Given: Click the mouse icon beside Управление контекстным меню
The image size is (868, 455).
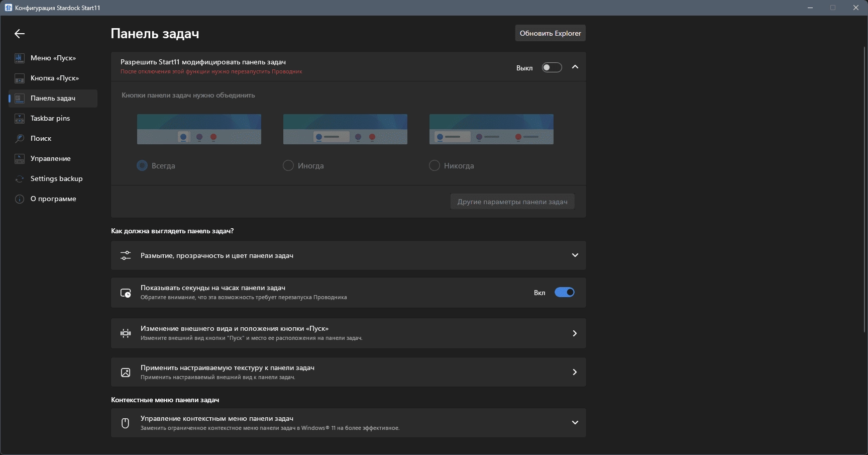Looking at the screenshot, I should click(126, 423).
